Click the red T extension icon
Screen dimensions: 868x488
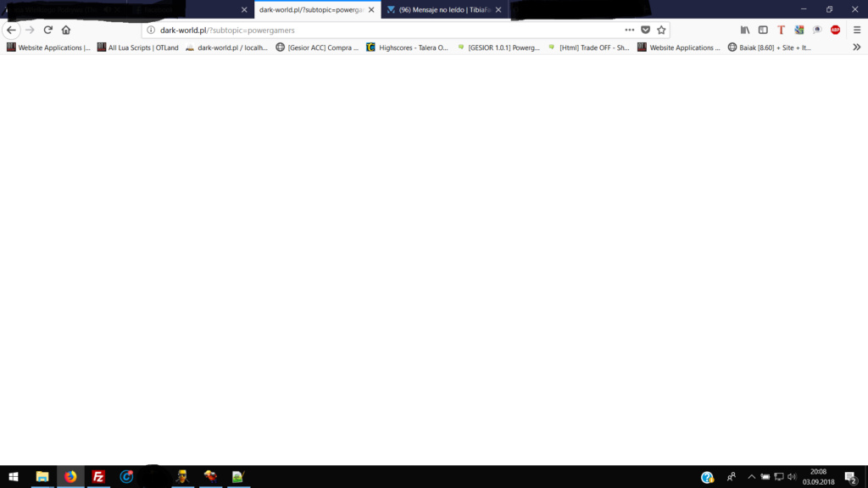tap(781, 30)
